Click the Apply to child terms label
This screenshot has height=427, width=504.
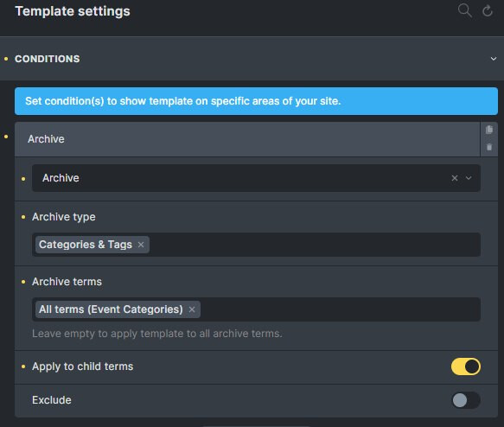pos(83,366)
